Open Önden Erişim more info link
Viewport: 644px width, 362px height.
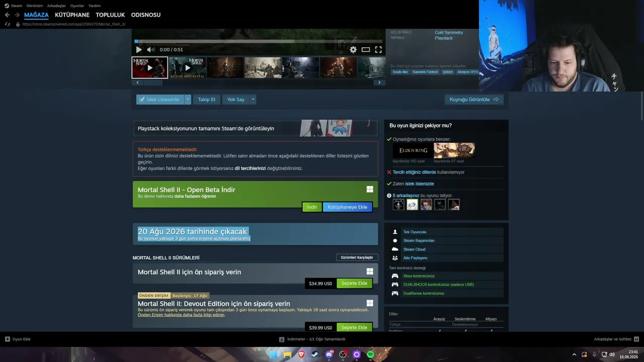point(181,315)
